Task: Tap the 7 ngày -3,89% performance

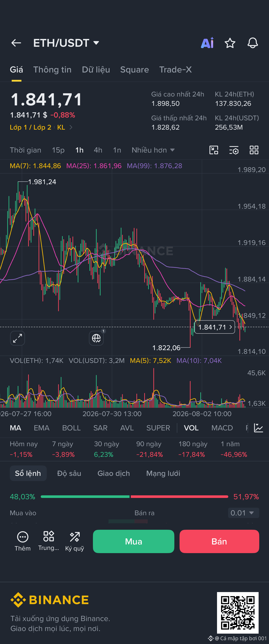Action: click(63, 449)
